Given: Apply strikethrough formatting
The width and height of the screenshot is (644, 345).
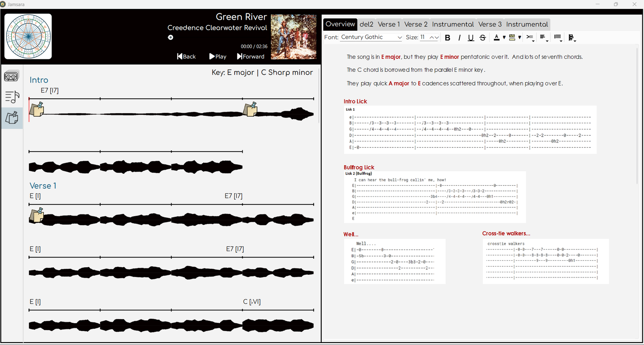Looking at the screenshot, I should 483,37.
